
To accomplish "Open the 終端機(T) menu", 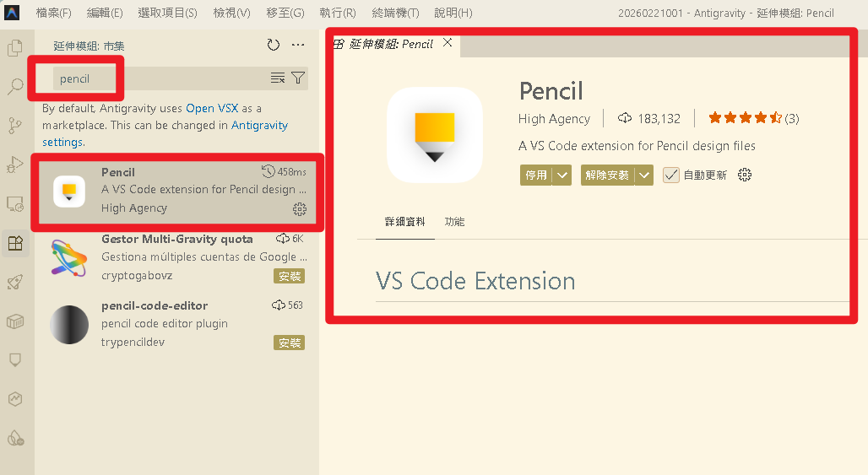I will coord(395,13).
